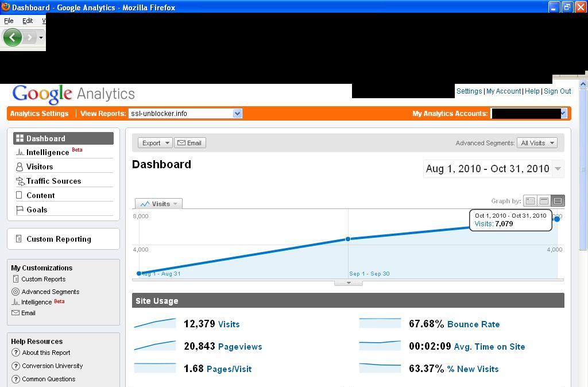Click the Dashboard grid icon in sidebar
This screenshot has height=387, width=588.
20,138
